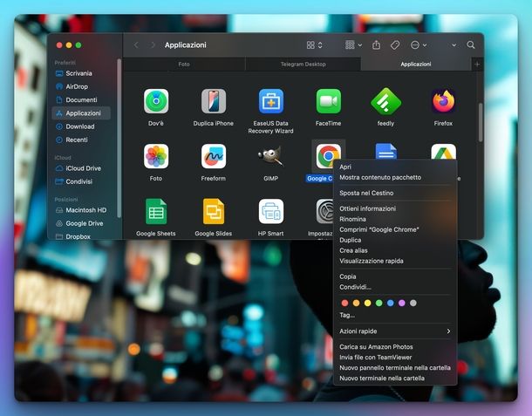Switch to the Telegram Desktop tab

point(303,65)
